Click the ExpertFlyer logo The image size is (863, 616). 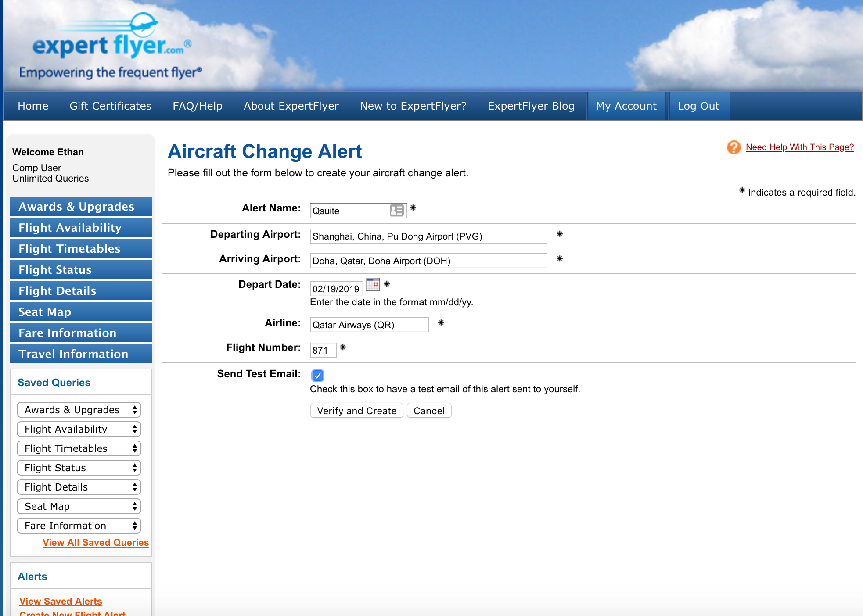111,47
